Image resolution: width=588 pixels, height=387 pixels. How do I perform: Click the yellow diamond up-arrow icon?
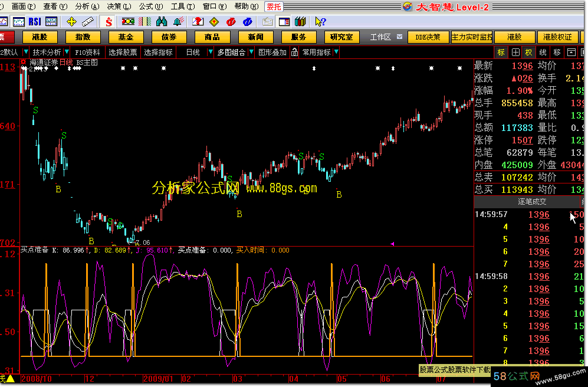(214, 22)
